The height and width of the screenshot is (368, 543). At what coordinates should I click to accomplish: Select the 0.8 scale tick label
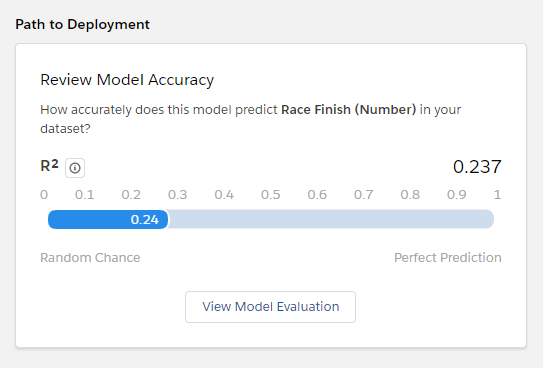tap(410, 195)
